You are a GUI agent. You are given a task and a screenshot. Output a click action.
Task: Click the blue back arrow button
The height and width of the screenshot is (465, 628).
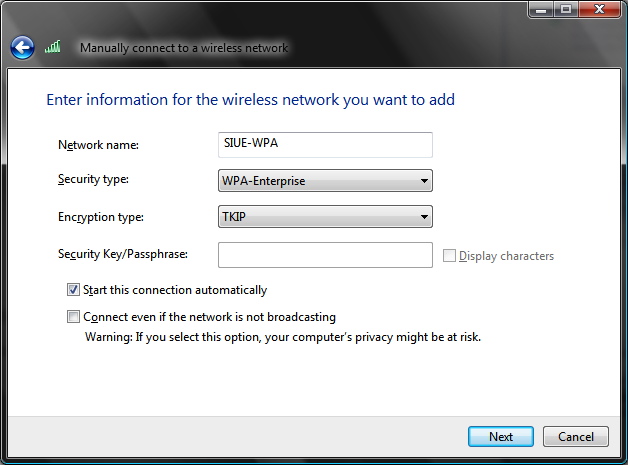[22, 47]
